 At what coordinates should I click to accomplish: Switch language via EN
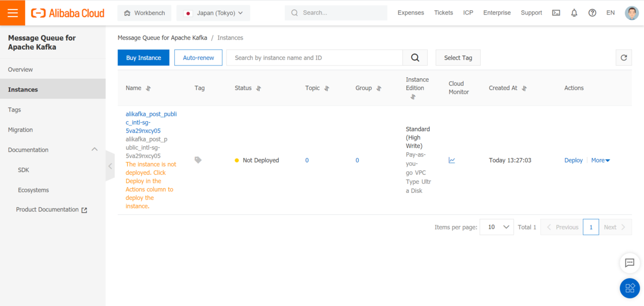[x=611, y=13]
